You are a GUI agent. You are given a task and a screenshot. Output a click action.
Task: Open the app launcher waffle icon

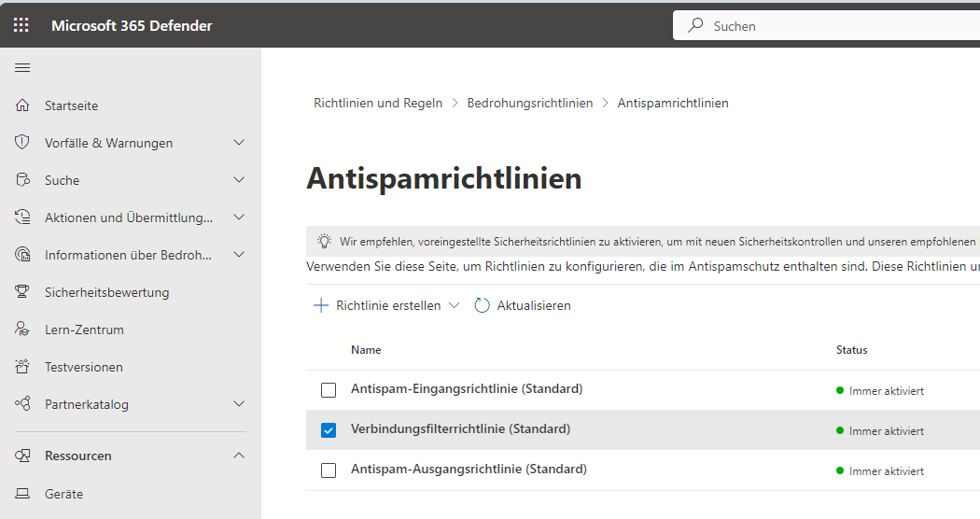pyautogui.click(x=21, y=25)
